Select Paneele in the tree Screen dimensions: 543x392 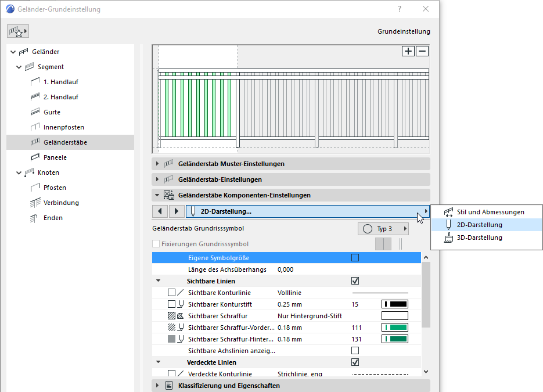(x=55, y=157)
